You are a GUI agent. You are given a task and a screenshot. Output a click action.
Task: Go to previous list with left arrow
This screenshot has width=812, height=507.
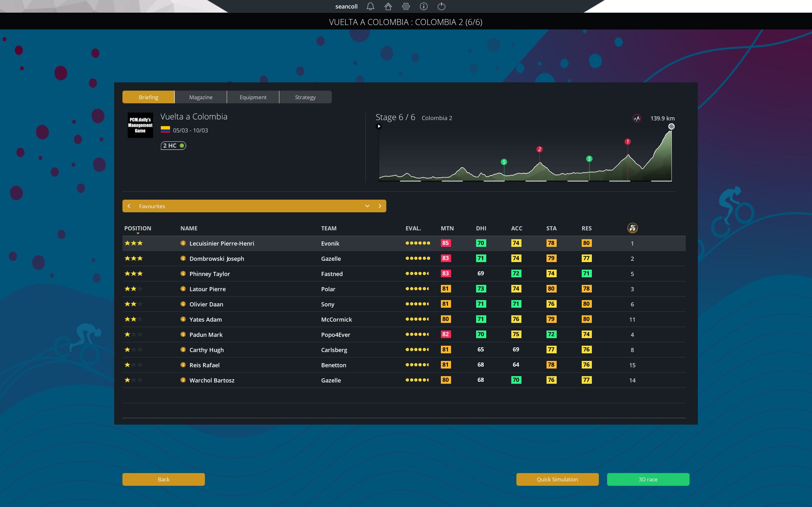click(129, 206)
